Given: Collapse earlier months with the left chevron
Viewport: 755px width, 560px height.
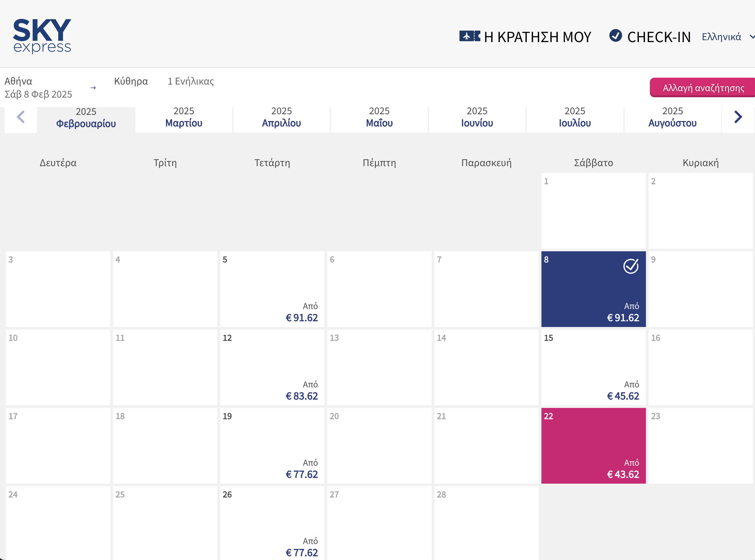Looking at the screenshot, I should [20, 117].
